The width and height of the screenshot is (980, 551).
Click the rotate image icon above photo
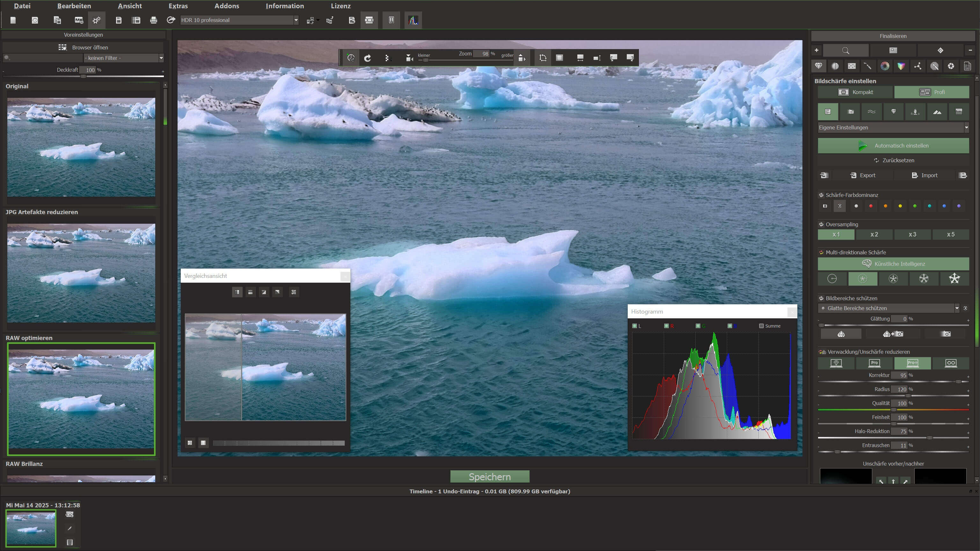click(368, 58)
